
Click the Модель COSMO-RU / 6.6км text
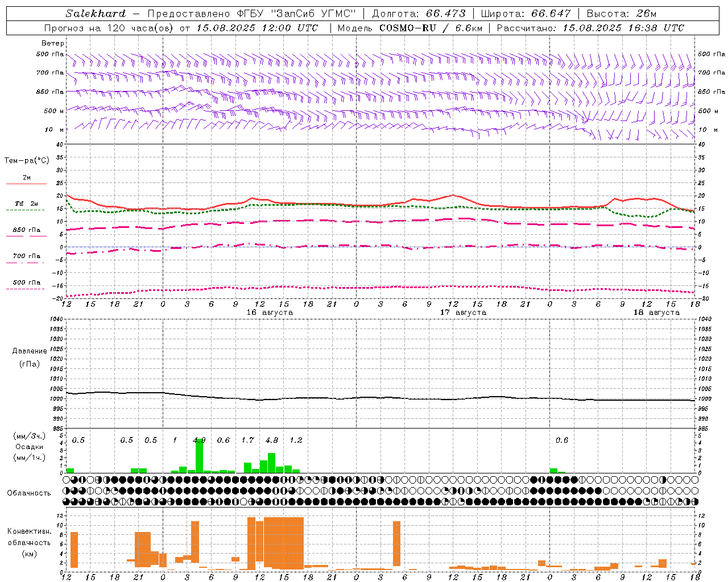(x=410, y=28)
